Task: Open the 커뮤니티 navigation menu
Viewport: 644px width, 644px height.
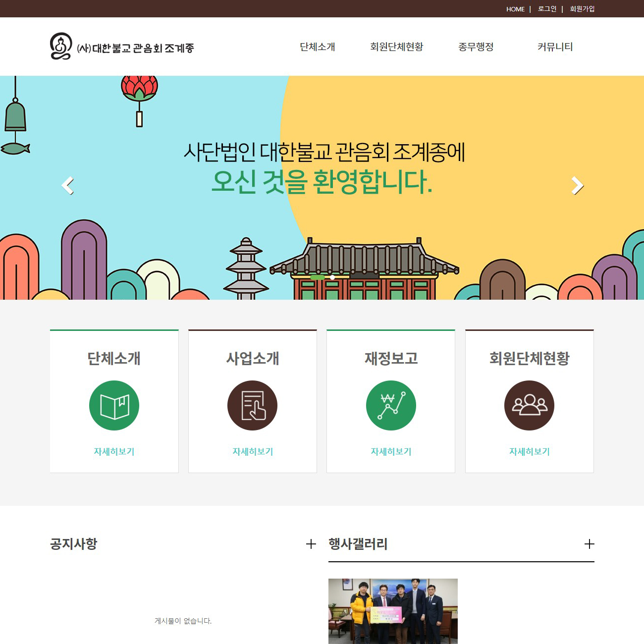Action: 555,47
